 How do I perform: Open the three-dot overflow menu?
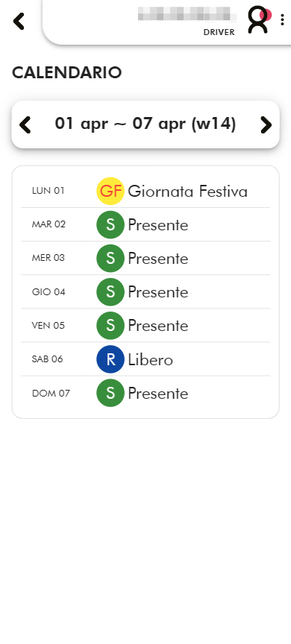(282, 19)
